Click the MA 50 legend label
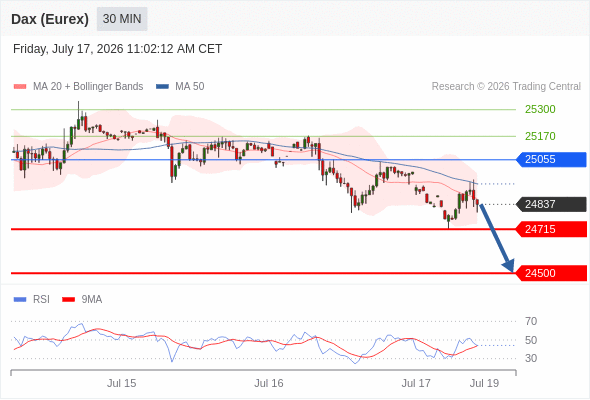 point(190,87)
